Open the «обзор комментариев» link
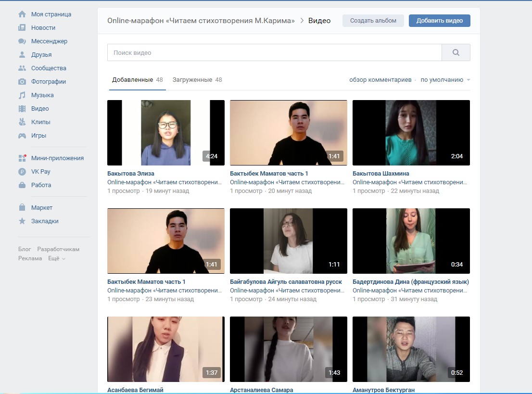Image resolution: width=532 pixels, height=394 pixels. tap(380, 80)
